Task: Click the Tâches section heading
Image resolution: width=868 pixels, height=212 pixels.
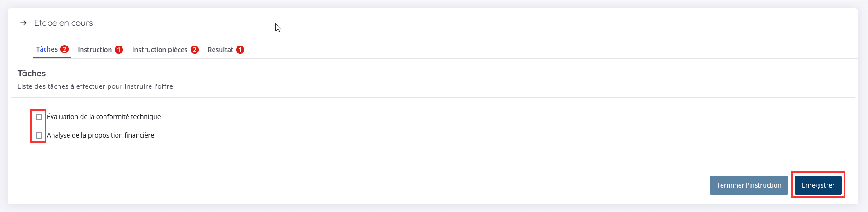Action: click(x=32, y=74)
